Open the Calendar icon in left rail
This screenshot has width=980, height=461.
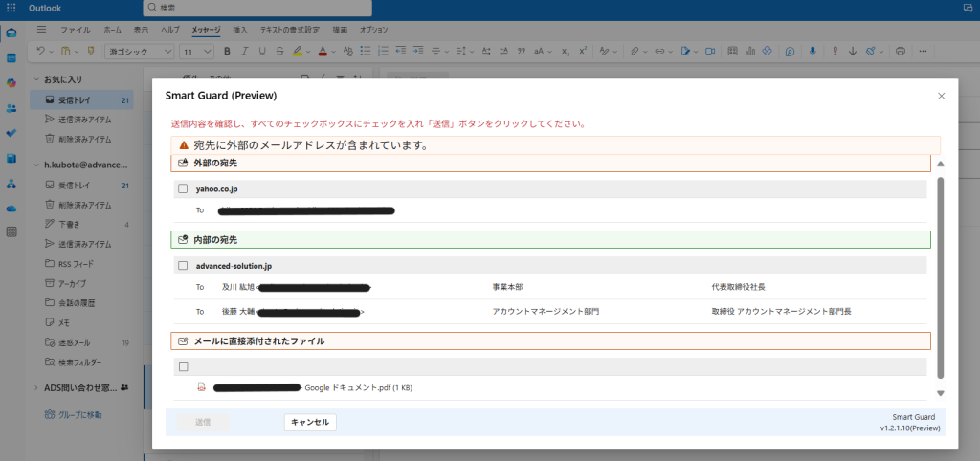11,57
